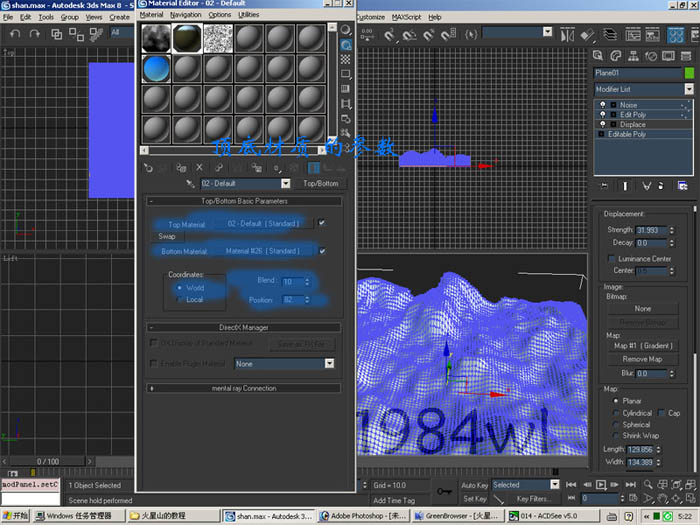Image resolution: width=700 pixels, height=525 pixels.
Task: Click the Zoom magnifier viewport control
Action: 648,484
